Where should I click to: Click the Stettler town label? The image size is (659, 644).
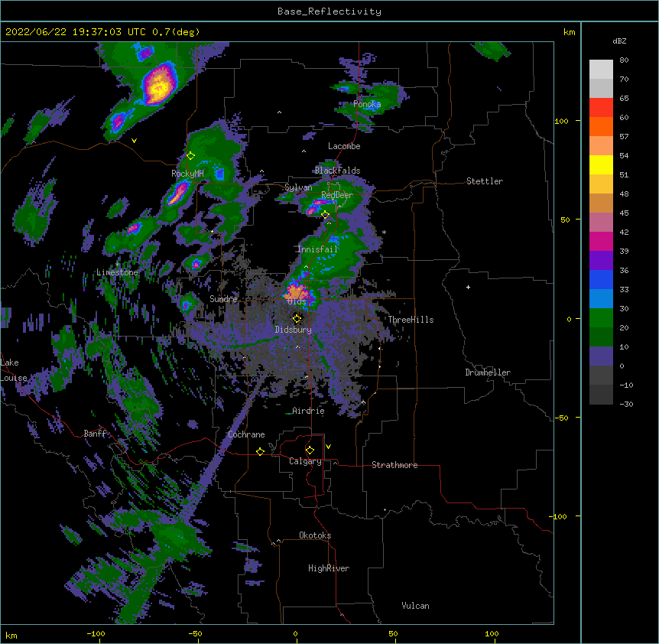[485, 181]
